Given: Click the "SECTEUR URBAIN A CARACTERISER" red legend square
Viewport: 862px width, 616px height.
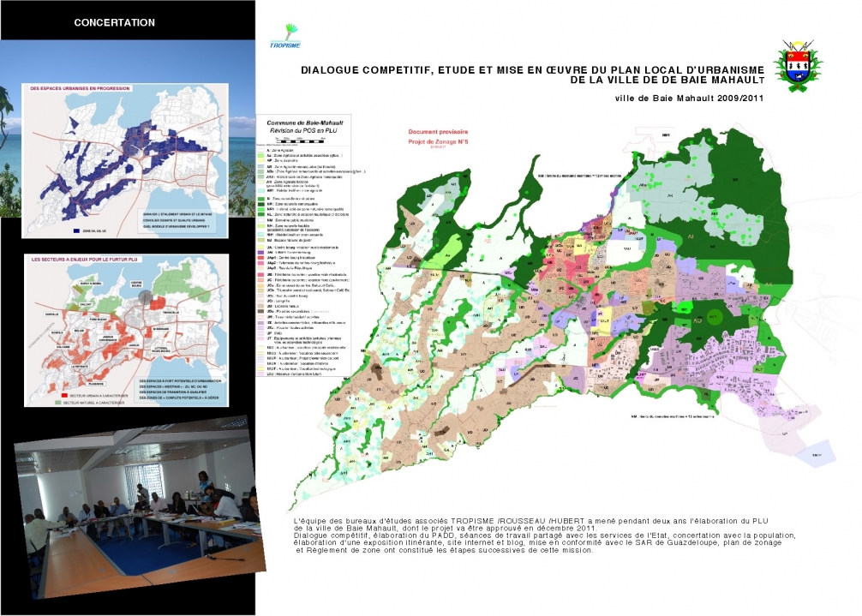Looking at the screenshot, I should coord(64,396).
